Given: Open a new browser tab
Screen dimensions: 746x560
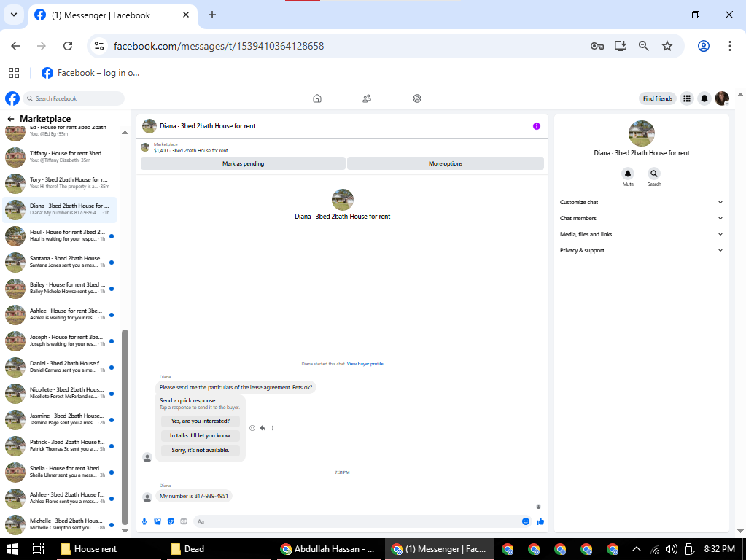Looking at the screenshot, I should tap(212, 15).
